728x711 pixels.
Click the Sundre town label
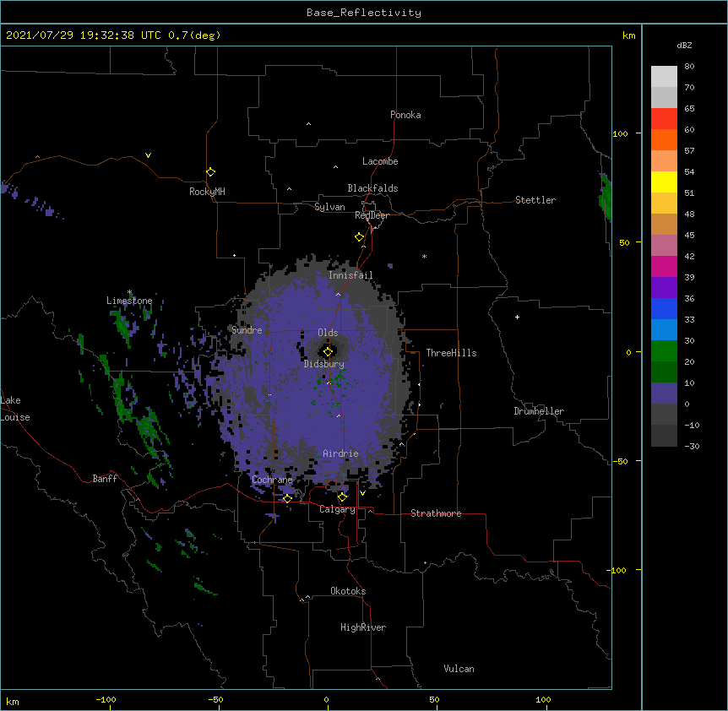(247, 330)
